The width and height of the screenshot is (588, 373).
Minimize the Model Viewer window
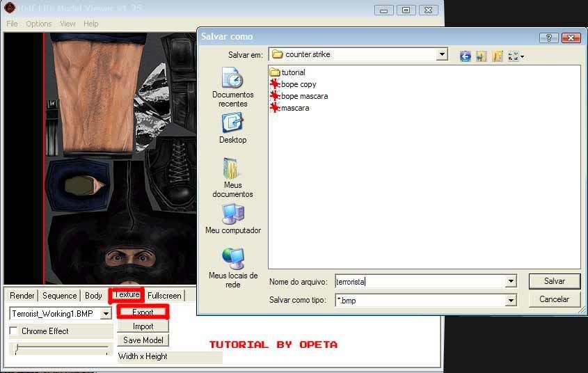tap(383, 10)
